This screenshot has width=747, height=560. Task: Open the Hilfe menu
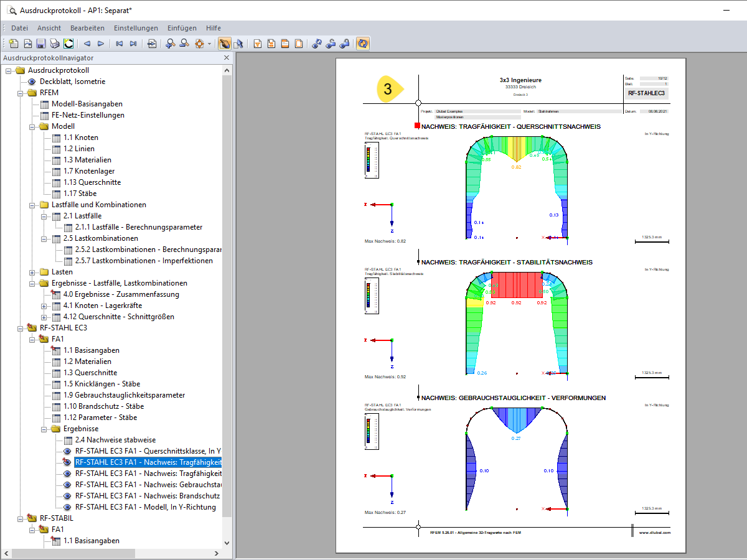214,28
